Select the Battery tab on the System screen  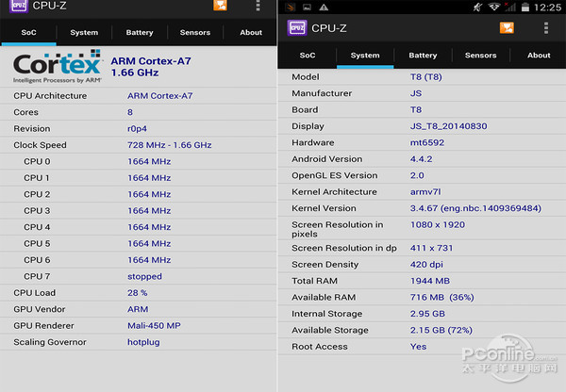(423, 56)
